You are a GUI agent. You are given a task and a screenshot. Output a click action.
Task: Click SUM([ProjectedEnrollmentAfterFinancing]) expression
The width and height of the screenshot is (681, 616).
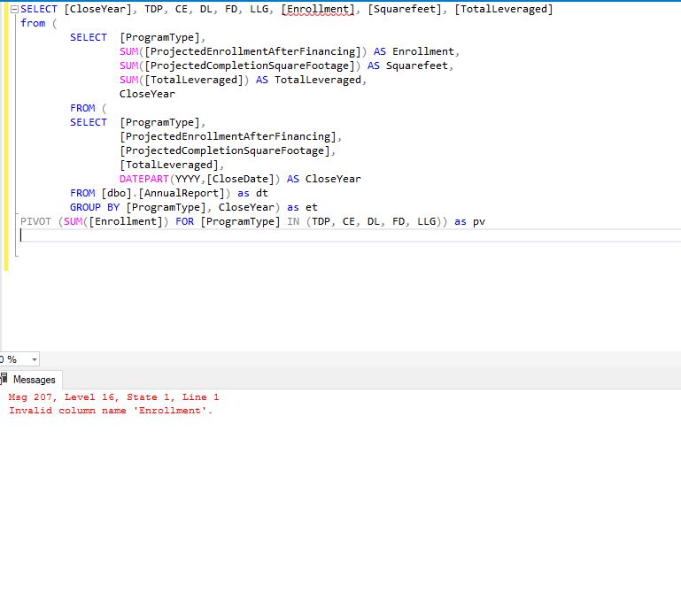[244, 51]
